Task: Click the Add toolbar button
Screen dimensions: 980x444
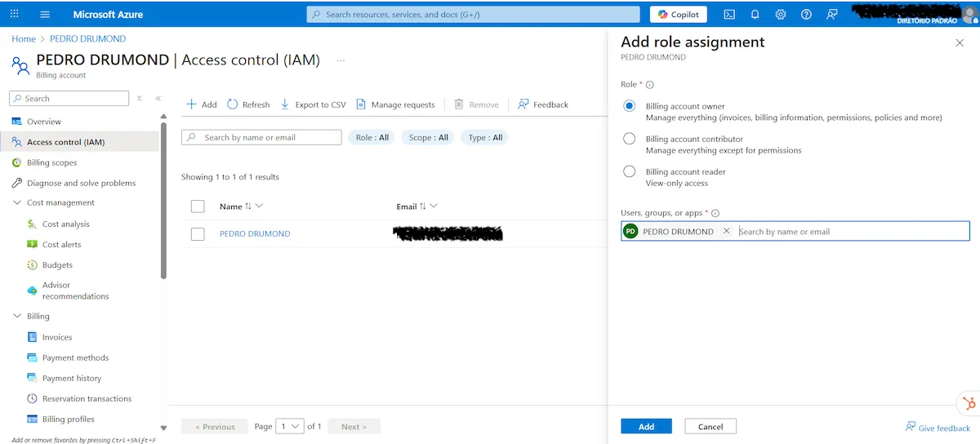Action: click(202, 104)
